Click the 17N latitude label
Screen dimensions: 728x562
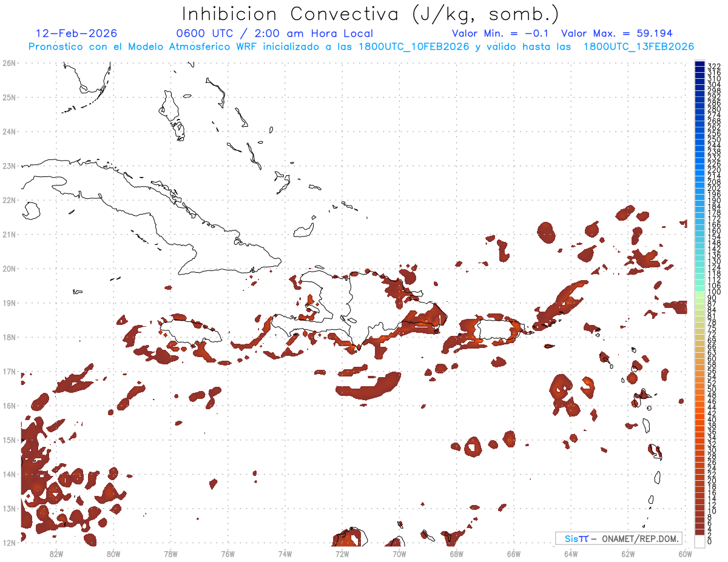point(9,371)
